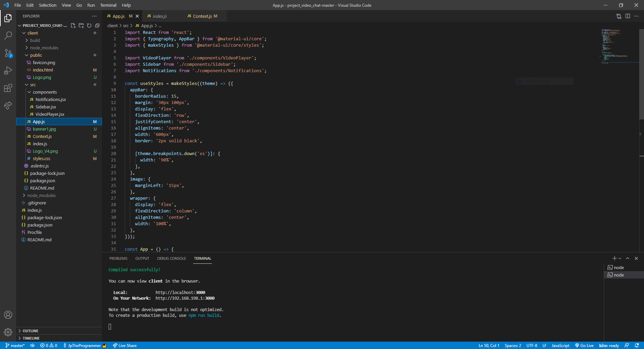
Task: Change the Spaces: 2 indentation setting
Action: tap(513, 346)
